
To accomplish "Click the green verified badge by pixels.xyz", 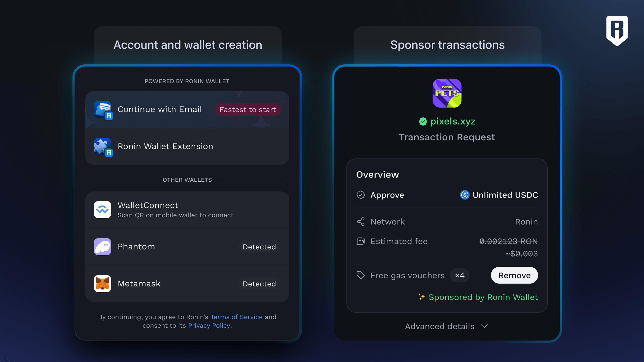I will click(423, 122).
